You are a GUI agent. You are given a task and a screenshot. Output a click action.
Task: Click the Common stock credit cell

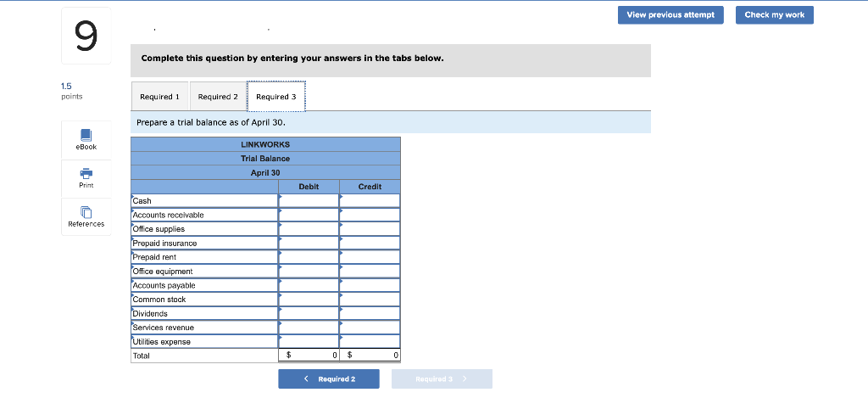point(370,300)
